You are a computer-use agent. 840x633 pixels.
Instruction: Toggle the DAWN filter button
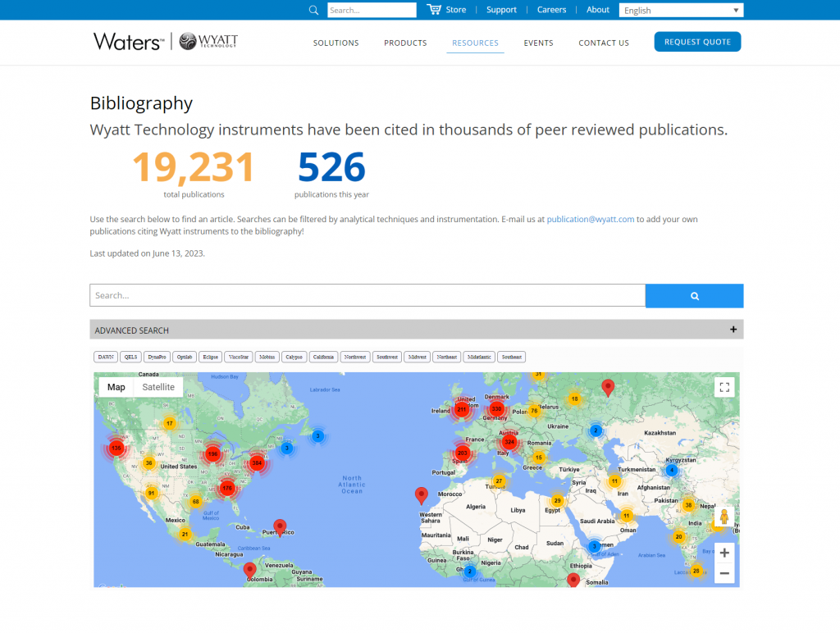(x=106, y=357)
